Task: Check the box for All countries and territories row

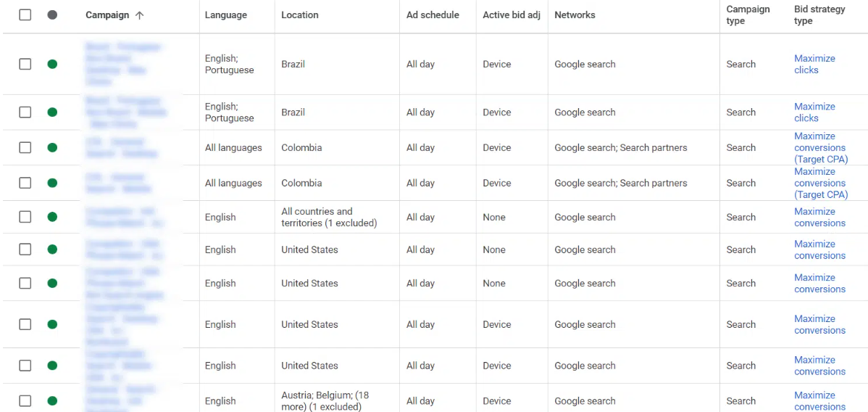Action: (25, 217)
